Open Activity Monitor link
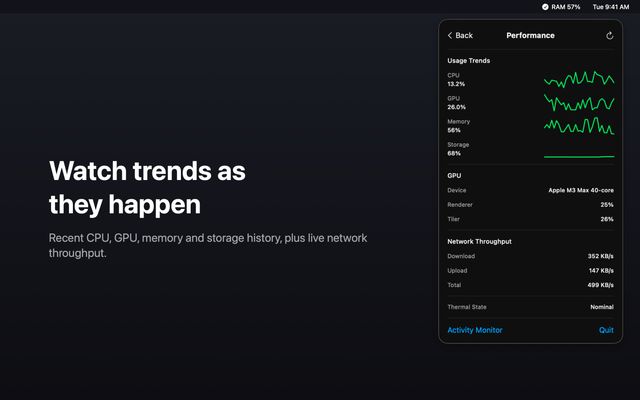640x400 pixels. 475,330
